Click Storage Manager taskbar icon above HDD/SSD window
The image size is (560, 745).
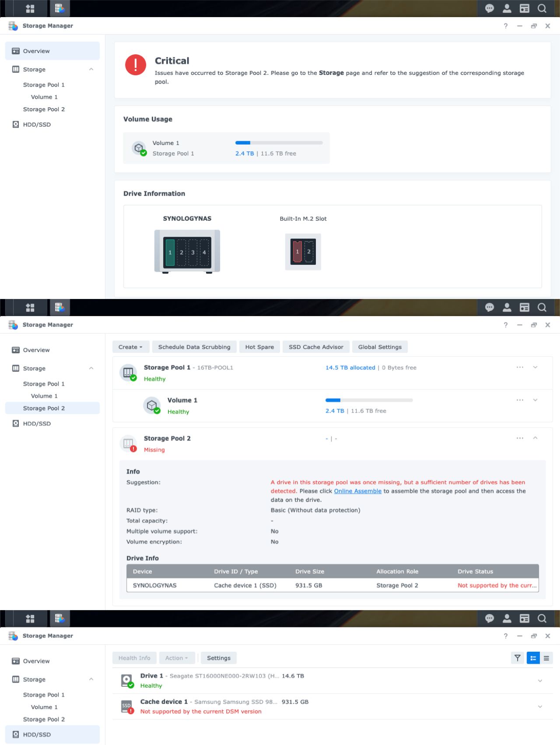59,618
